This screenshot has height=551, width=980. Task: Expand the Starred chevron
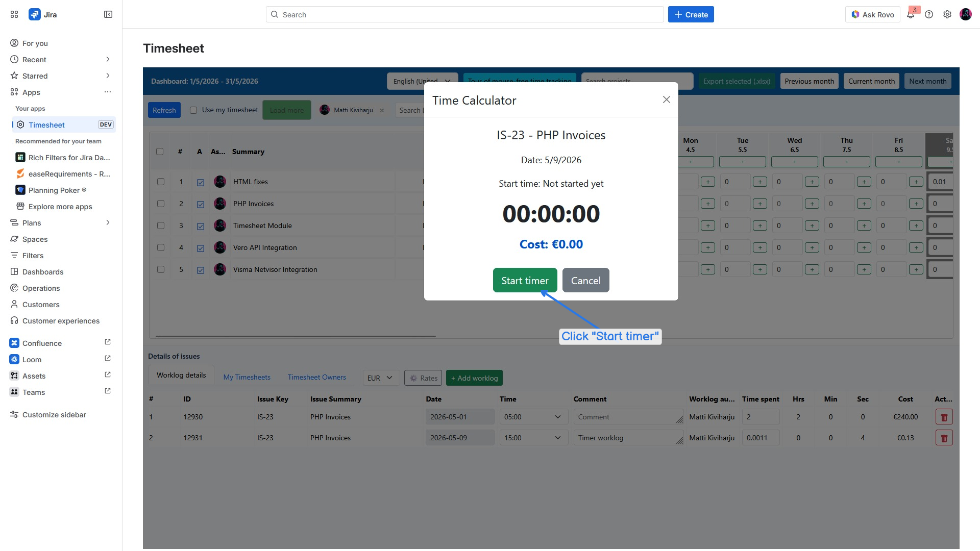[108, 76]
